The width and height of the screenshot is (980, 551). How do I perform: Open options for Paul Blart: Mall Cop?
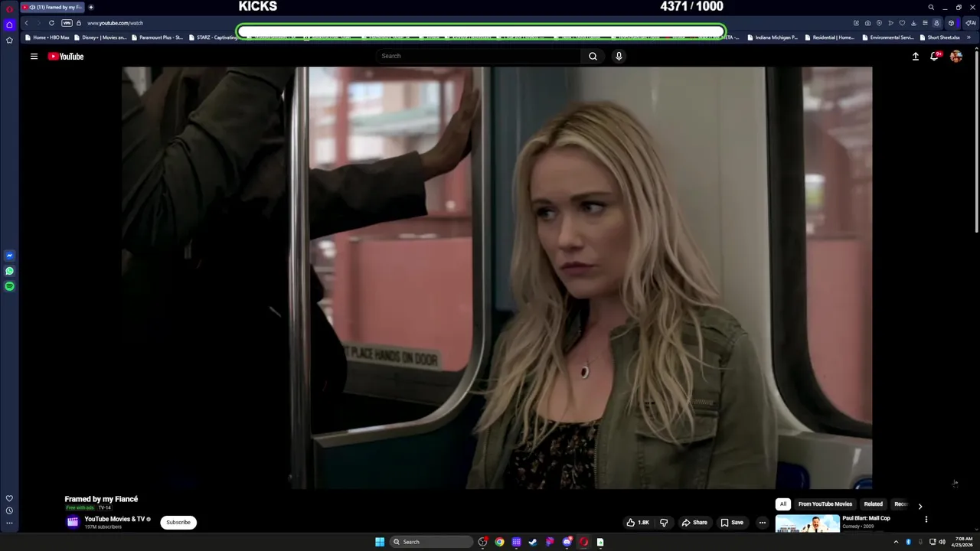point(926,519)
